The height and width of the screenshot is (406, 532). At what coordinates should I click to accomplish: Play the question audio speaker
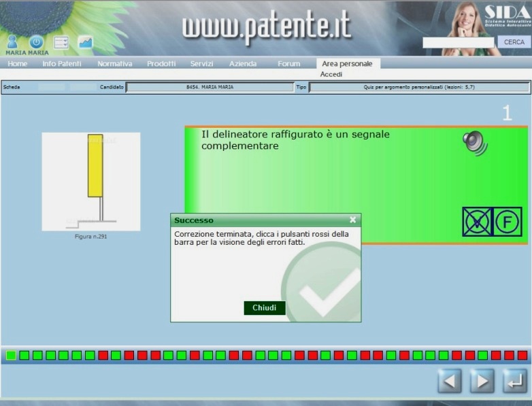pyautogui.click(x=474, y=143)
